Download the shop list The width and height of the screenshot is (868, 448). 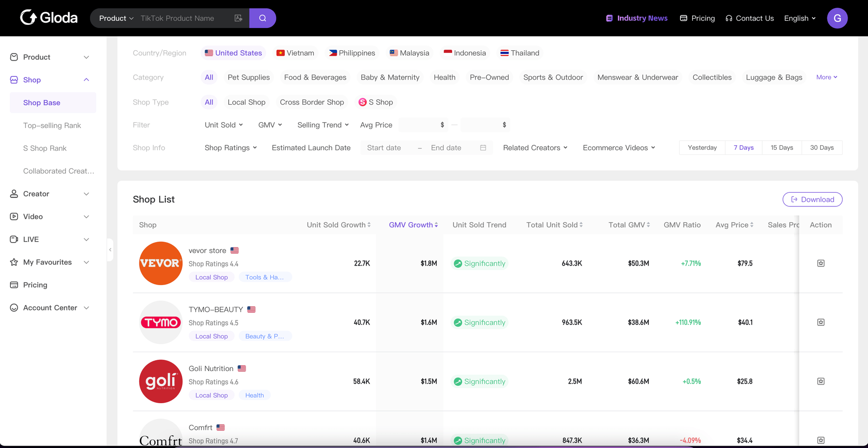tap(812, 200)
